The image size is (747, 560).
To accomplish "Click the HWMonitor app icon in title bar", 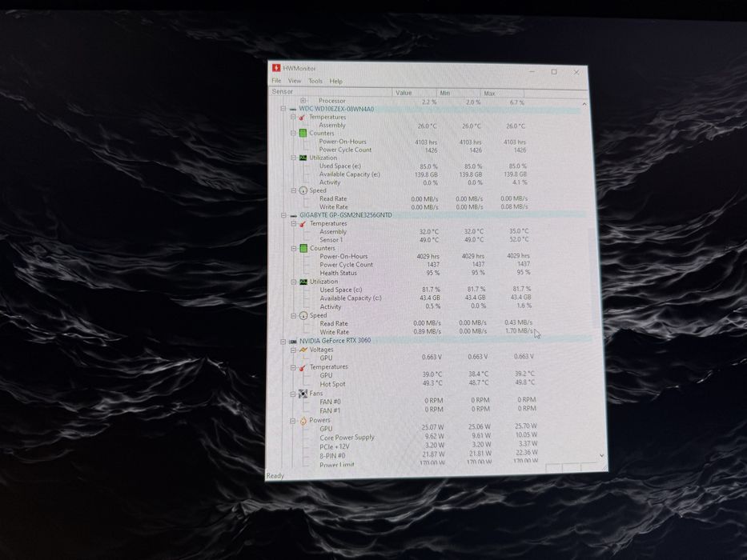I will tap(276, 68).
